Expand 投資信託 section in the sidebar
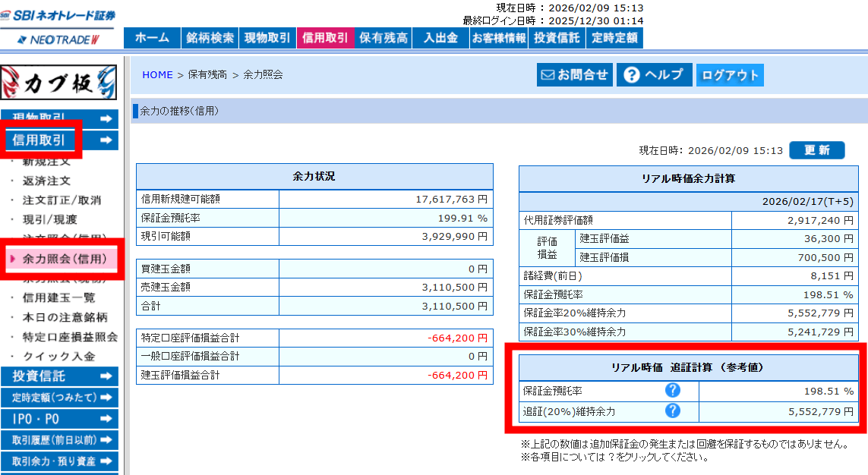Viewport: 868px width, 475px height. [59, 376]
